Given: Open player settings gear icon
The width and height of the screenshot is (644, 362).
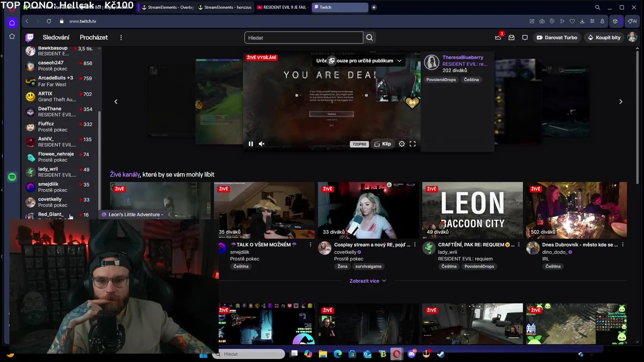Looking at the screenshot, I should click(x=401, y=144).
